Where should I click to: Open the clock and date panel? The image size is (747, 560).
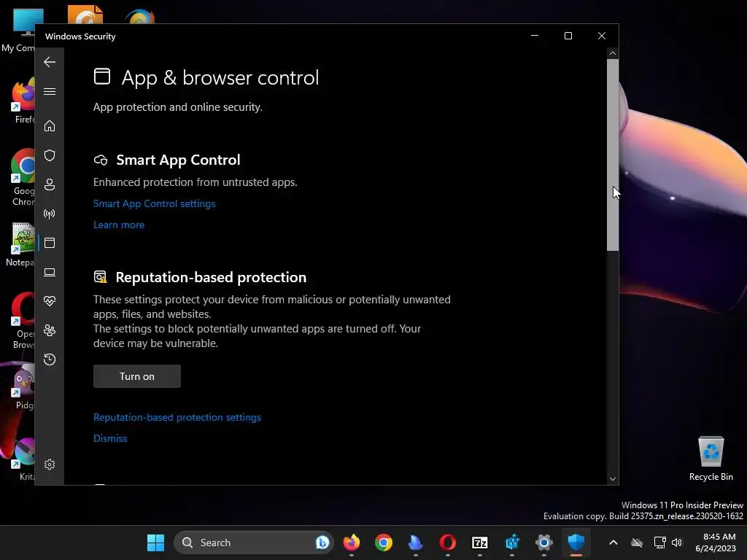[716, 542]
